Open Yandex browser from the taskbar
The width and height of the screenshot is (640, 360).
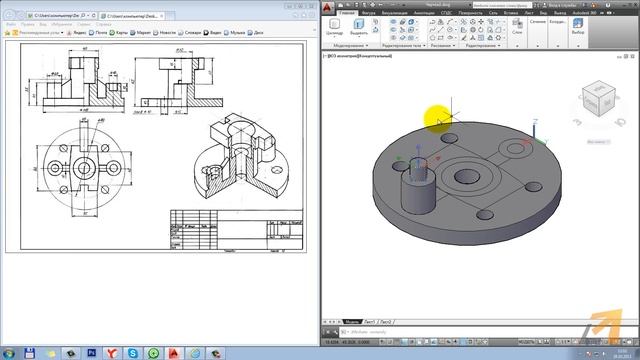112,353
